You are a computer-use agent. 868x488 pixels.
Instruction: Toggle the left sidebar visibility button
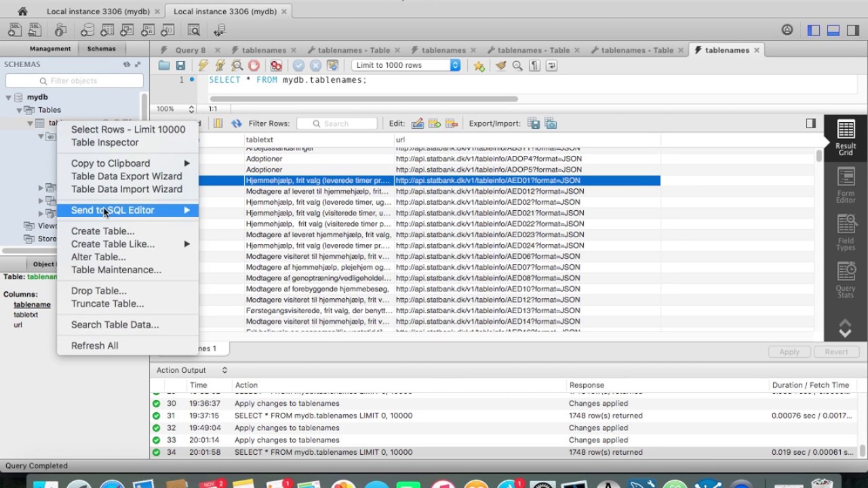(814, 30)
